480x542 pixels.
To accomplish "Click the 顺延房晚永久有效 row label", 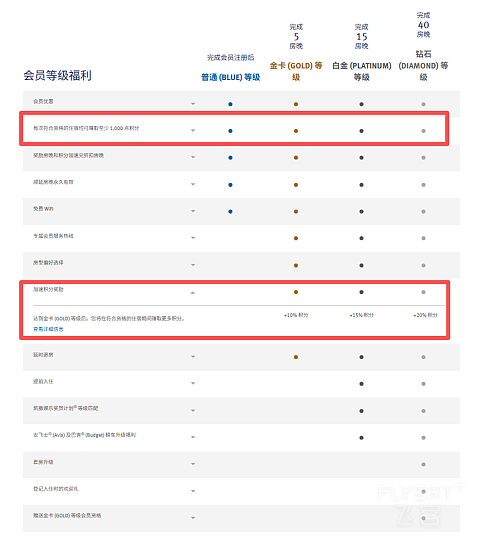I will pos(53,182).
